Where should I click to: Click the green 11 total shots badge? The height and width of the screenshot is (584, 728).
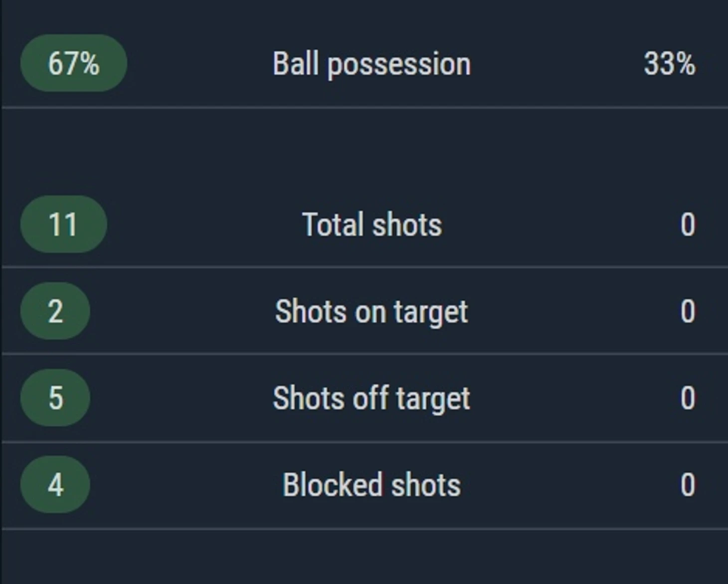coord(63,224)
